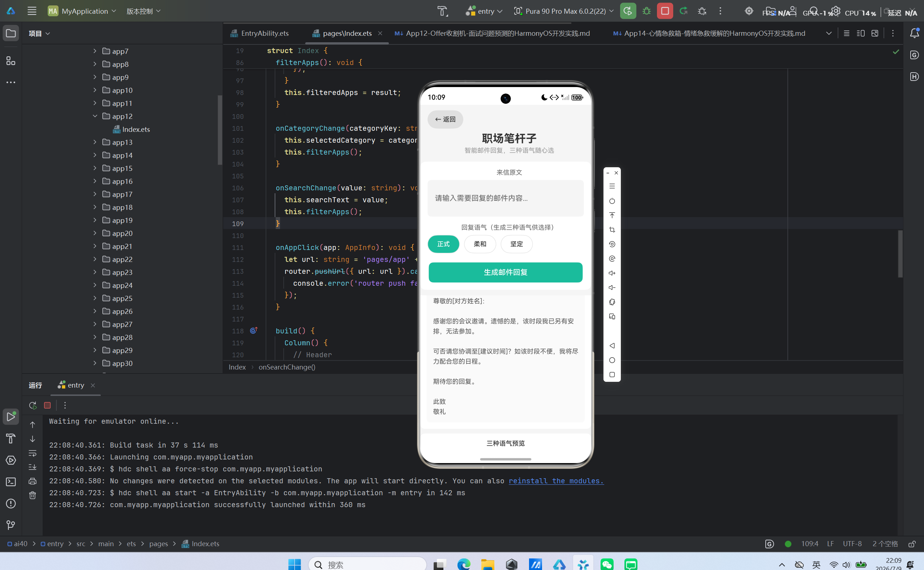Open the 版本控制 dropdown
The height and width of the screenshot is (570, 924).
pyautogui.click(x=144, y=11)
